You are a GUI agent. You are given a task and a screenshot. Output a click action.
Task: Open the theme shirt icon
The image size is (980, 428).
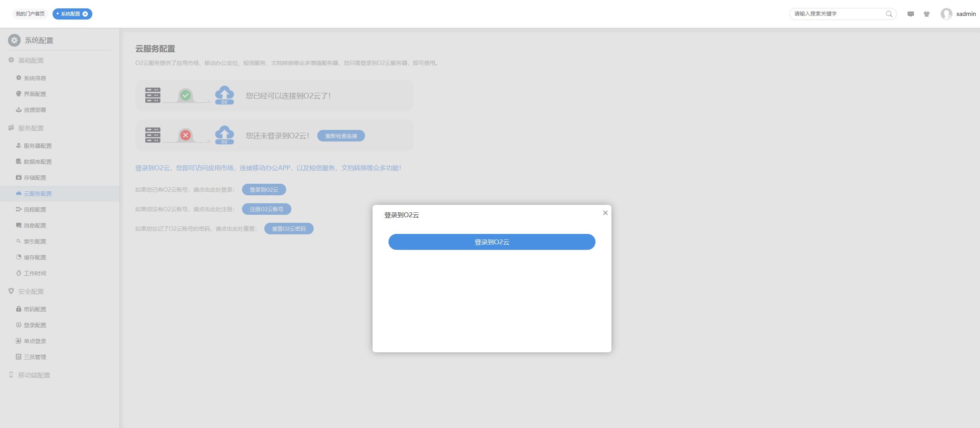click(x=927, y=14)
